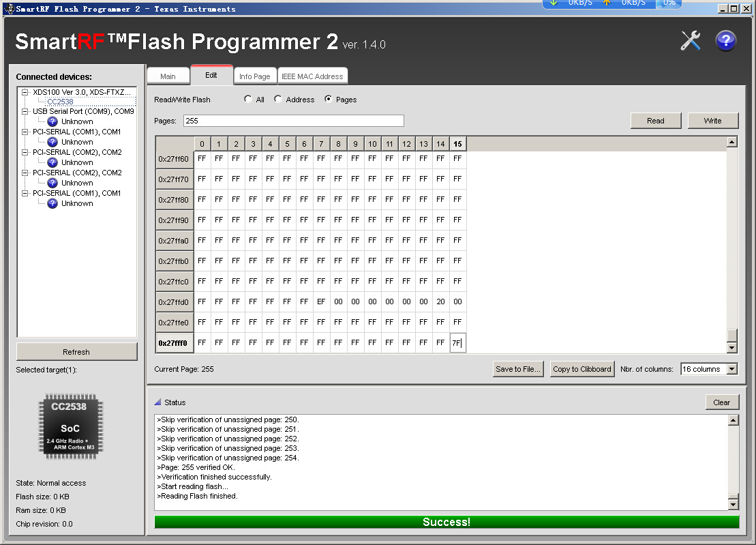Click the hex table scrollbar down arrow
The width and height of the screenshot is (756, 545).
(x=732, y=348)
